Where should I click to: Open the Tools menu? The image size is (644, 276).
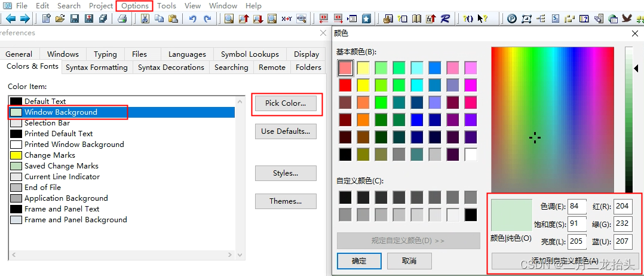pos(166,6)
